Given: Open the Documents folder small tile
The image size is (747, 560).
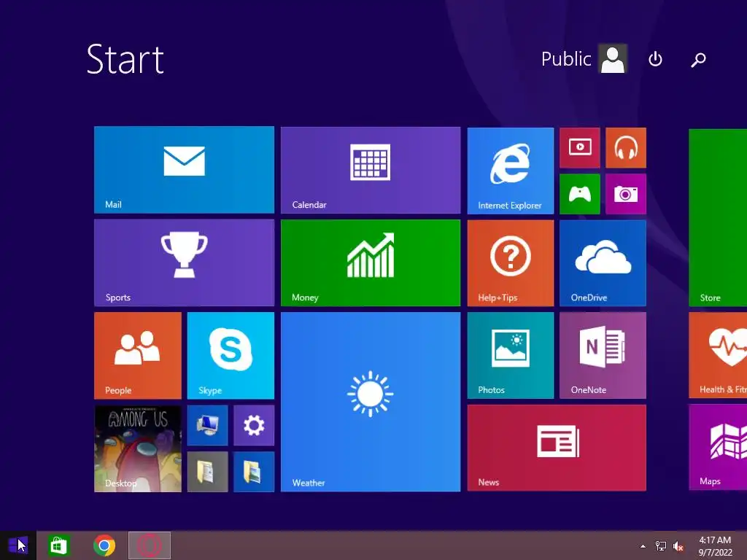Looking at the screenshot, I should 207,472.
